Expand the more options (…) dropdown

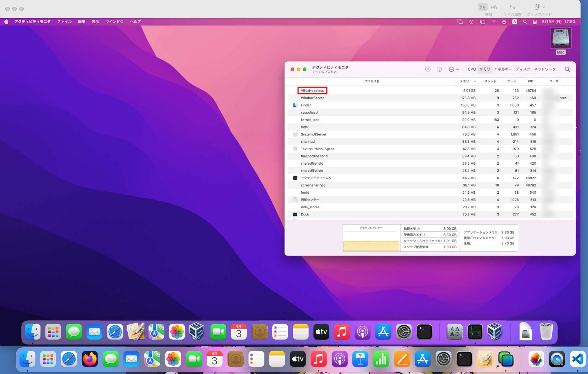(x=454, y=69)
